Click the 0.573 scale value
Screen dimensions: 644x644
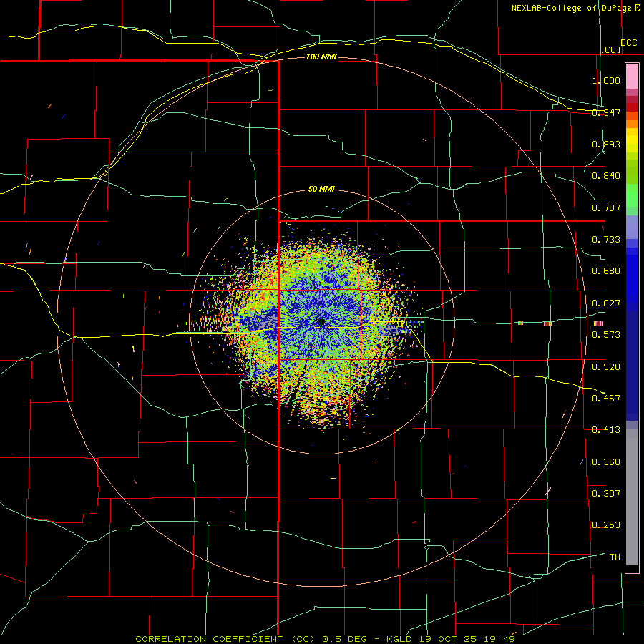click(606, 335)
